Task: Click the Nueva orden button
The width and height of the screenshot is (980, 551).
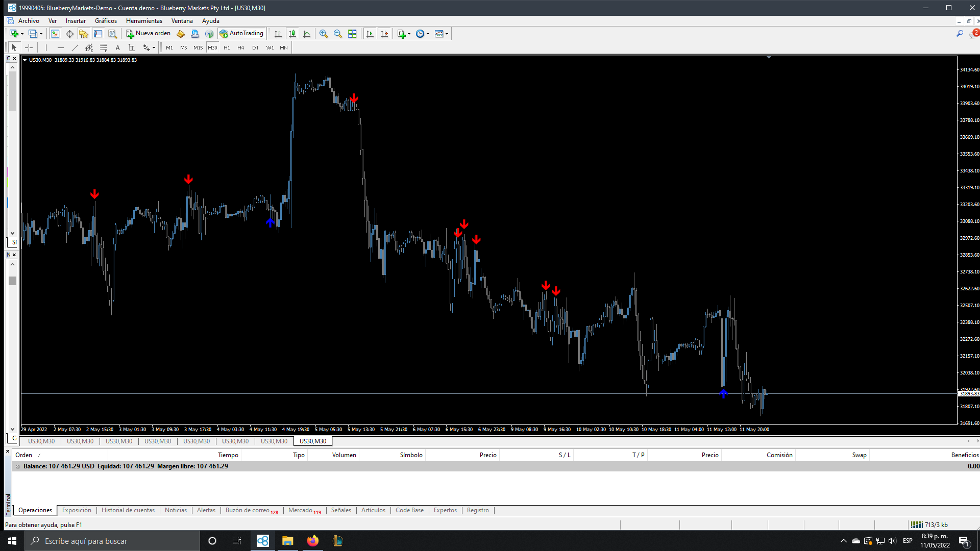Action: 149,34
